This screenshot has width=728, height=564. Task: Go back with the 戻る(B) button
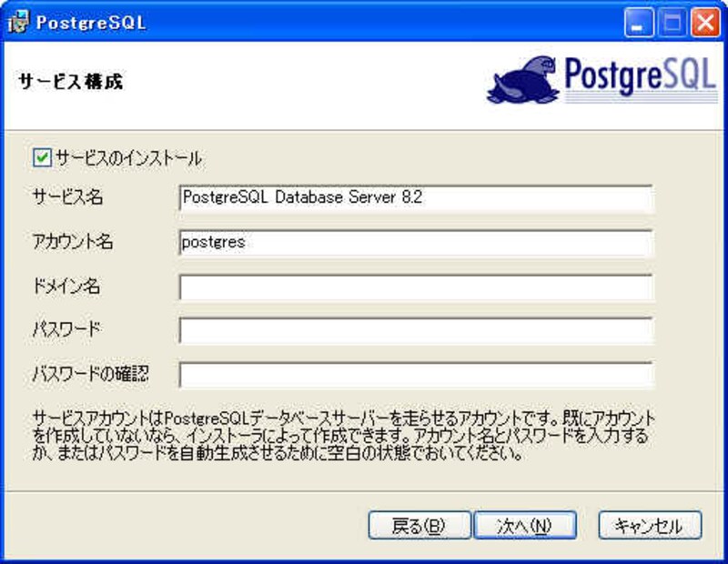(420, 526)
